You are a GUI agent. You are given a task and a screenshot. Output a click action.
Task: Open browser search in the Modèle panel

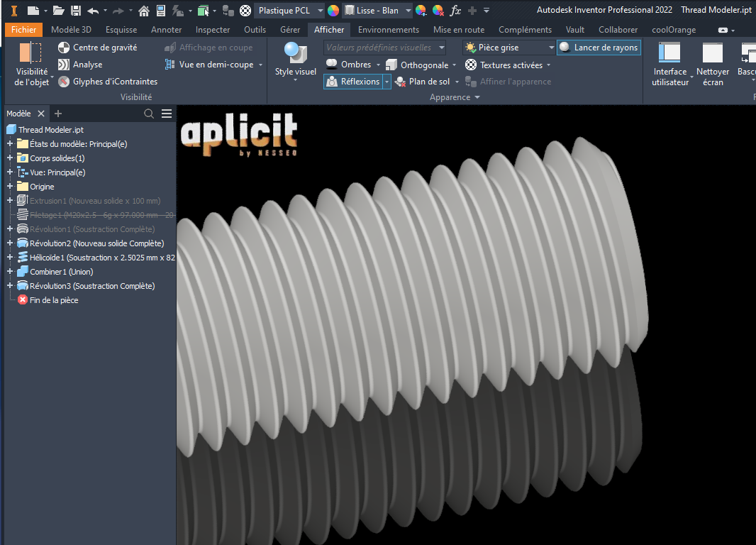(x=149, y=113)
